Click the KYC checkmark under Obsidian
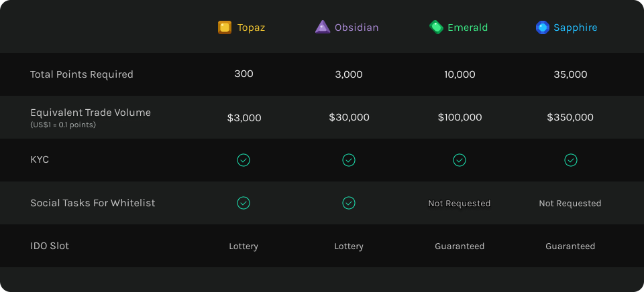 pos(349,160)
